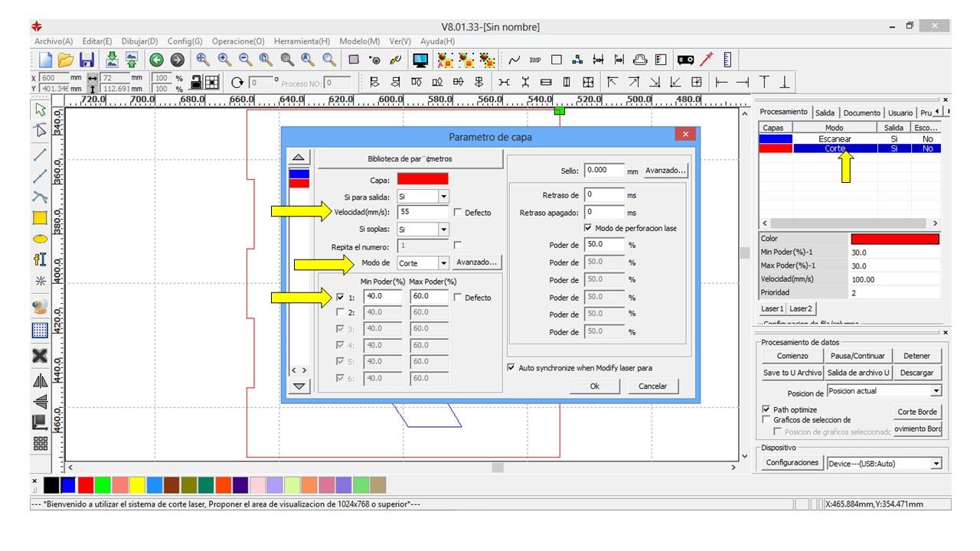The height and width of the screenshot is (551, 980).
Task: Select the text tool in the left toolbar
Action: pos(41,260)
